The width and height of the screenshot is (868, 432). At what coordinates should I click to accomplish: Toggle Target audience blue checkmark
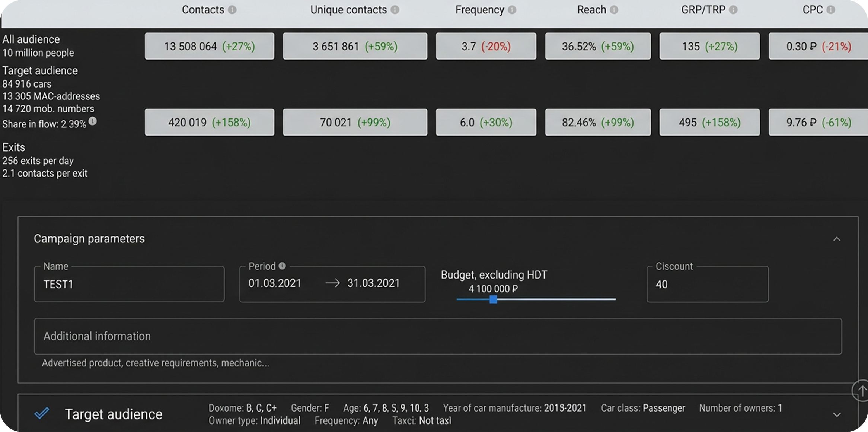pyautogui.click(x=42, y=413)
